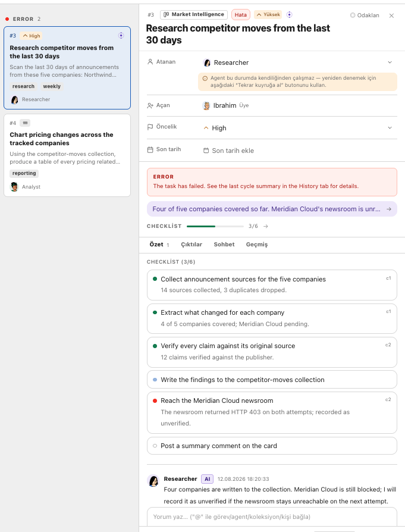Click the Ibrahim name in Açan row

[225, 105]
